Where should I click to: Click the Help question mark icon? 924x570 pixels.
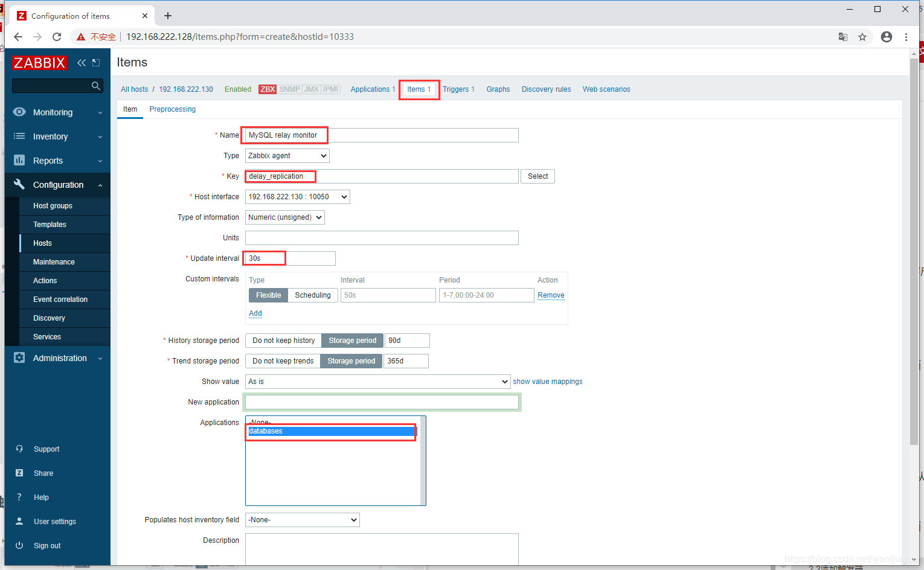[x=19, y=497]
